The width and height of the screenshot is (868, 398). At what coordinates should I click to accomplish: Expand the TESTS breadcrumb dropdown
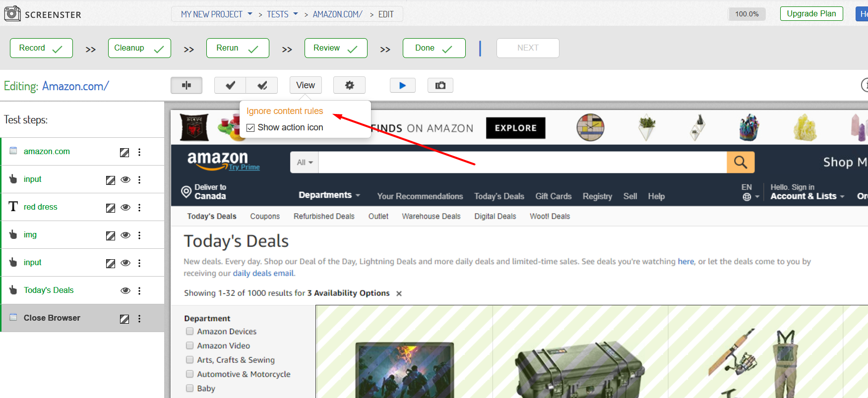coord(296,14)
